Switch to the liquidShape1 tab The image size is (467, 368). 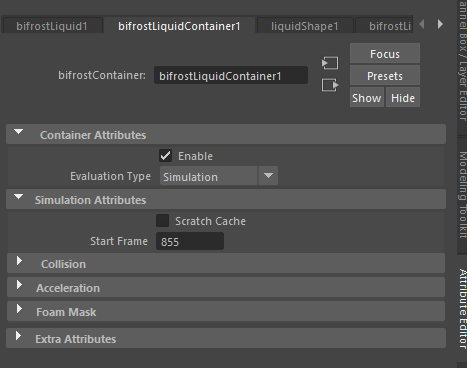305,26
